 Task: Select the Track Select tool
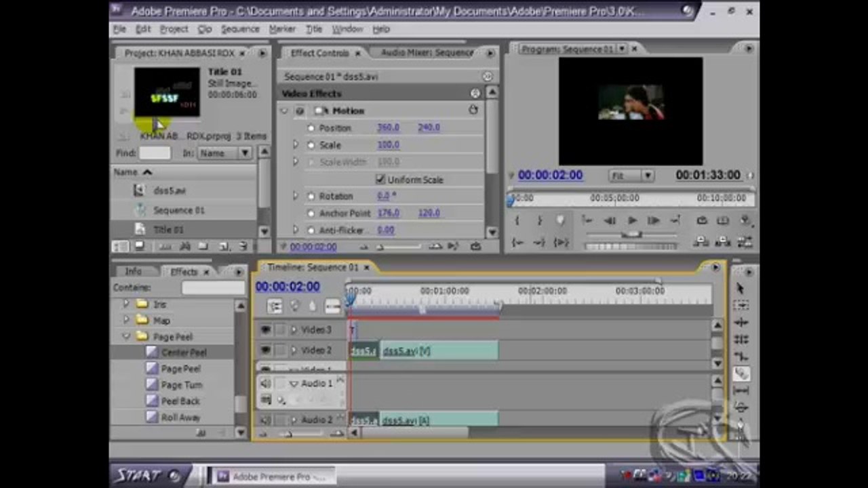[741, 306]
